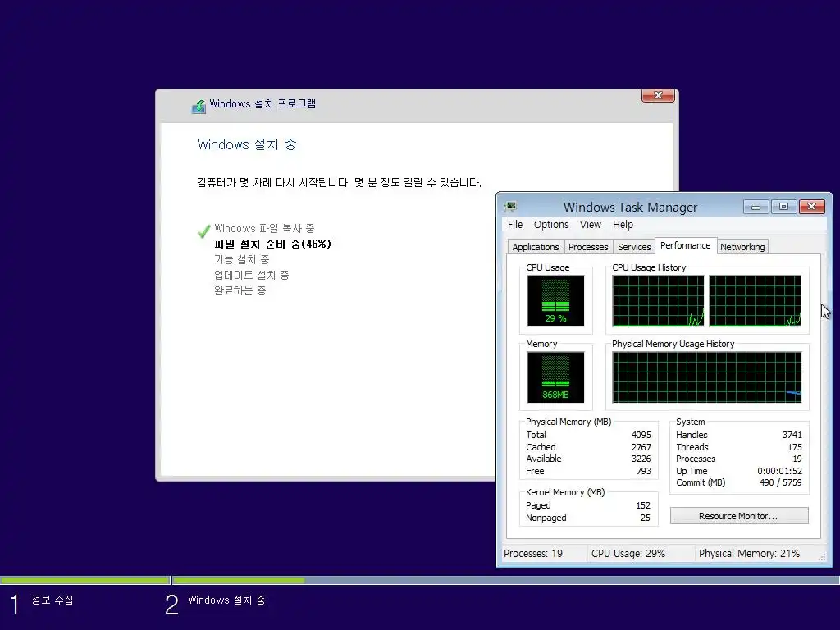Screen dimensions: 840x630
Task: Switch to the Applications tab
Action: point(535,247)
